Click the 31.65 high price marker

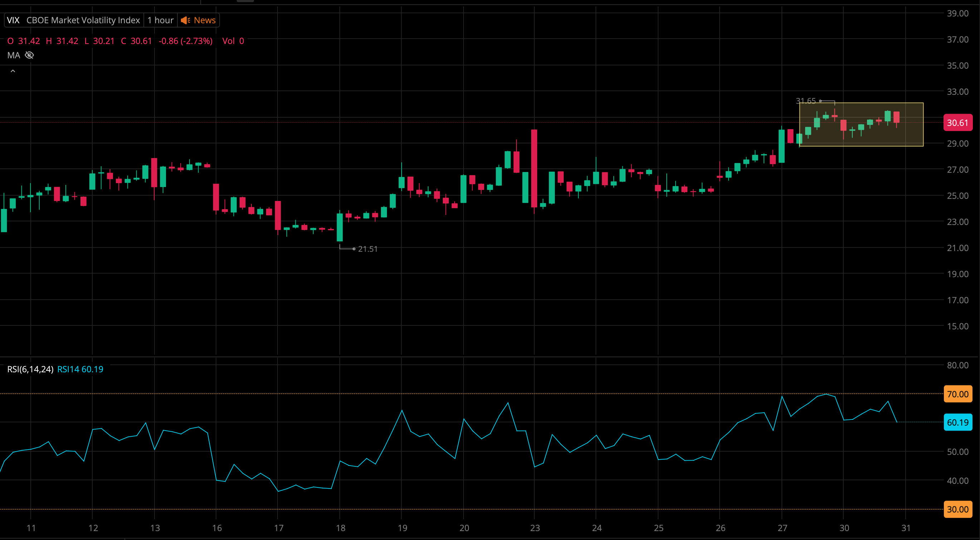(x=806, y=101)
